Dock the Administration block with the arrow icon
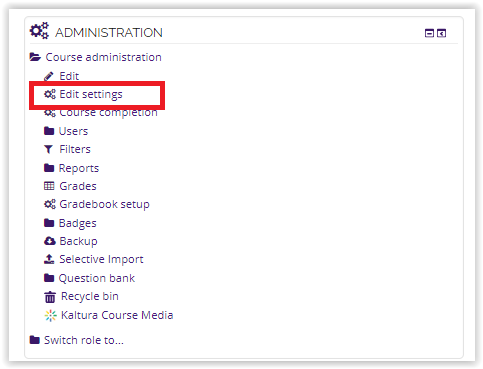This screenshot has width=483, height=369. pos(441,33)
